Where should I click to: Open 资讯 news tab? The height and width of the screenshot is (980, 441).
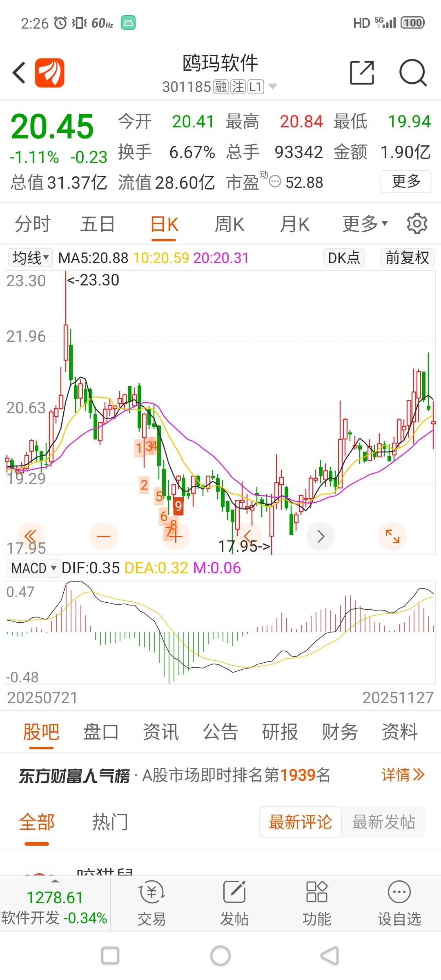point(161,732)
